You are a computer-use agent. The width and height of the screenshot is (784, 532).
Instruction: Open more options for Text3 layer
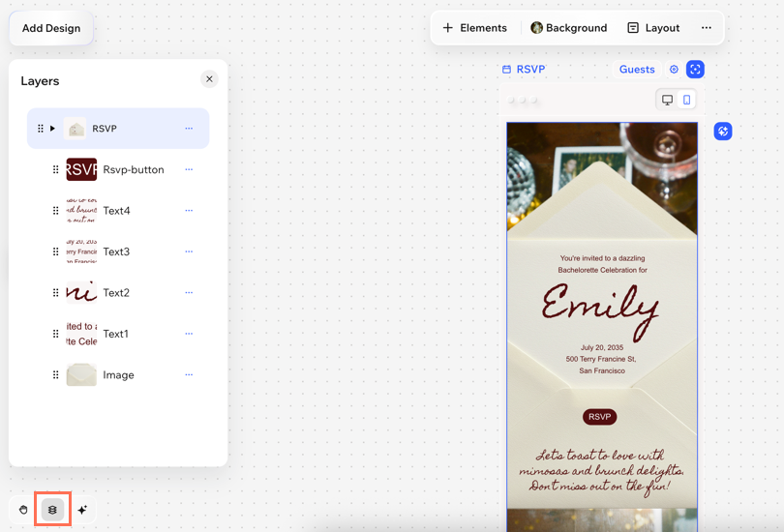[x=189, y=251]
